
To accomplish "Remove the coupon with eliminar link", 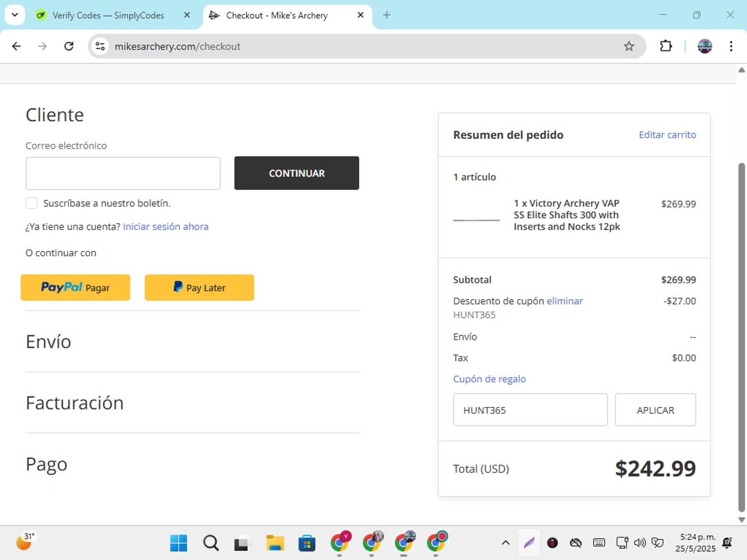I will 565,301.
